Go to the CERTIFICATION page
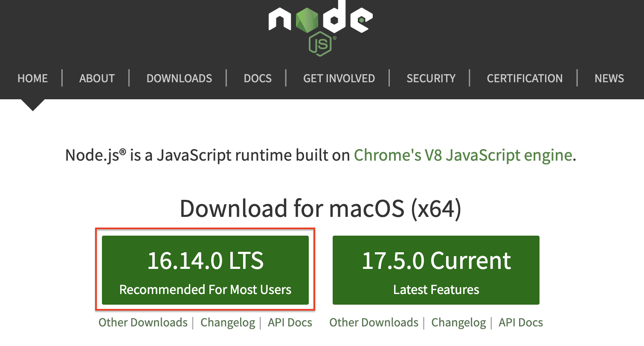Screen dimensions: 644x346 point(525,78)
